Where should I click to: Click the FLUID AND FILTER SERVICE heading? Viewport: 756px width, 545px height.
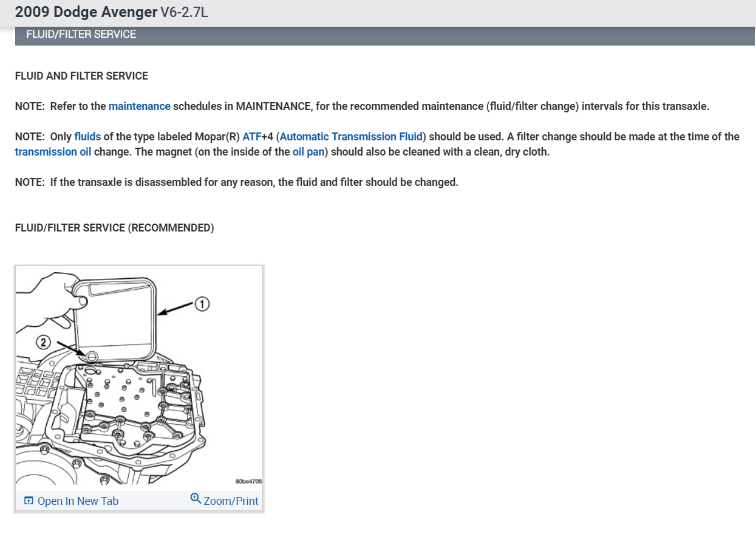[81, 76]
